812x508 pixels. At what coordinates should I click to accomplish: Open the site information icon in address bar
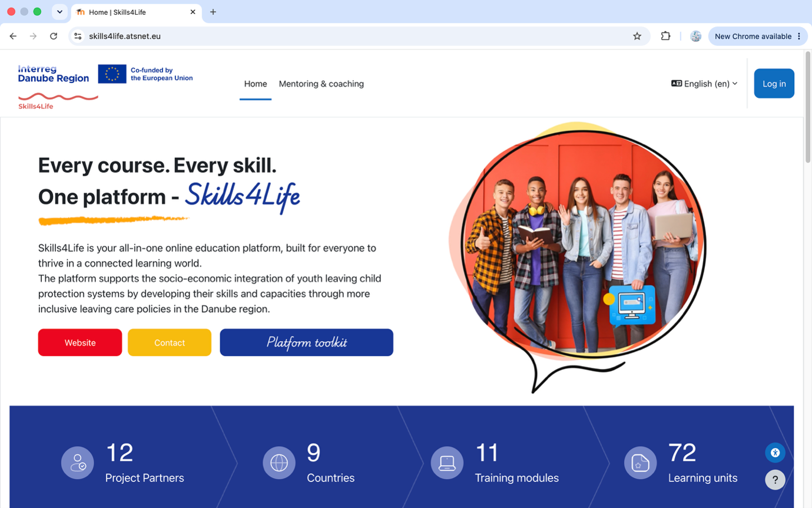78,36
